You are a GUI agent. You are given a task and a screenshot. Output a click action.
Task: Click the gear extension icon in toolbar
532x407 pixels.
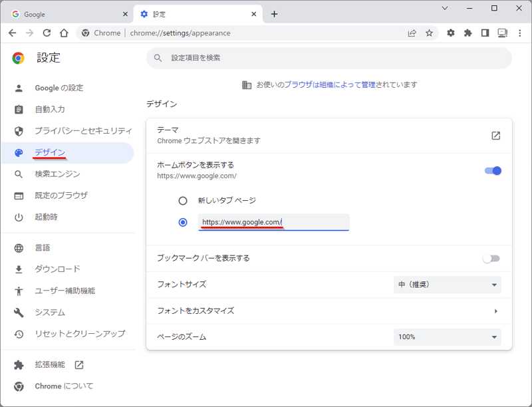(x=451, y=33)
